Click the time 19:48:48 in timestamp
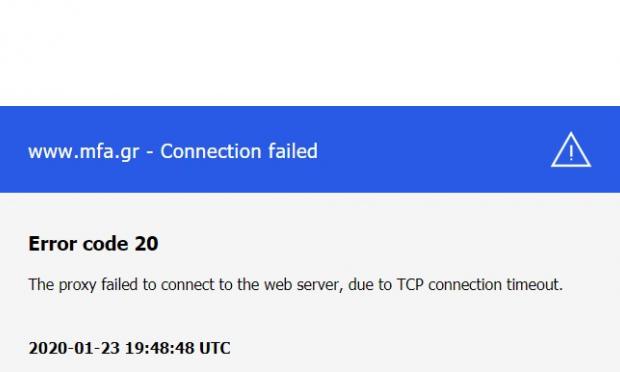 pyautogui.click(x=160, y=348)
